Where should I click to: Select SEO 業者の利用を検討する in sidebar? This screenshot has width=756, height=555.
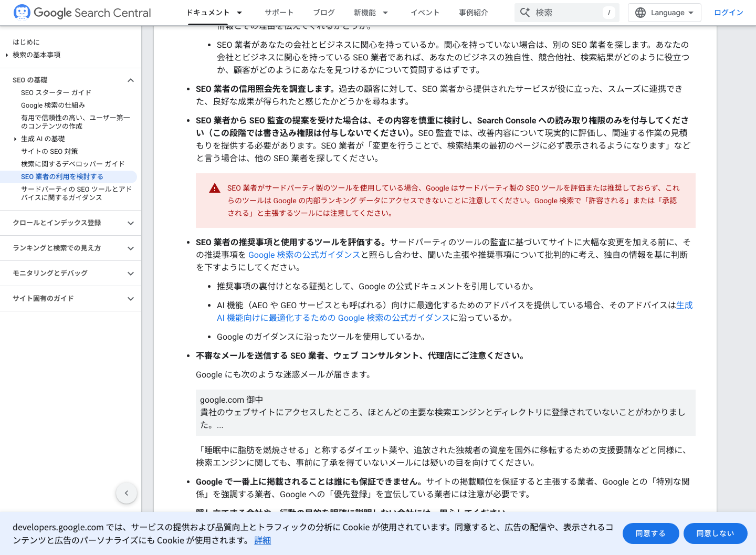pyautogui.click(x=62, y=177)
